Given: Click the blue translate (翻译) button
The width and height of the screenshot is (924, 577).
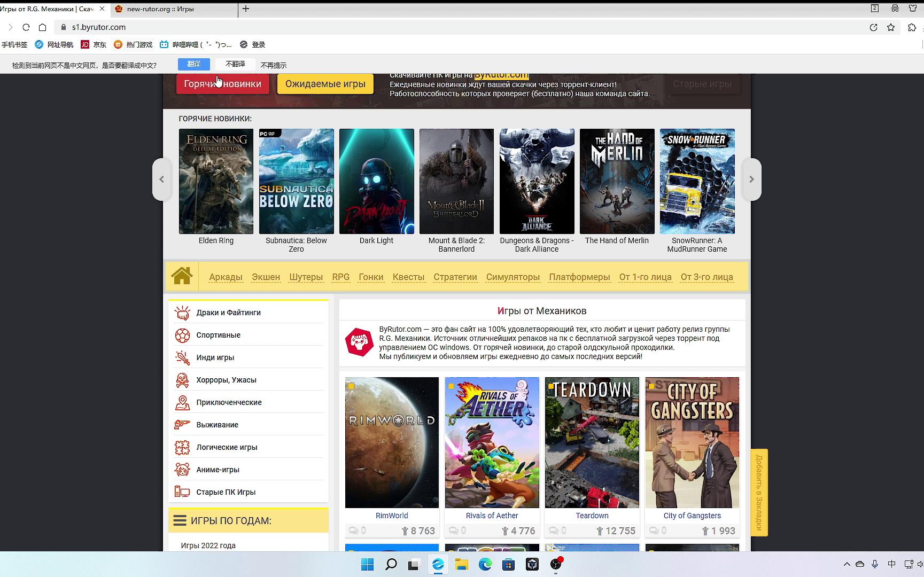Looking at the screenshot, I should (x=194, y=64).
